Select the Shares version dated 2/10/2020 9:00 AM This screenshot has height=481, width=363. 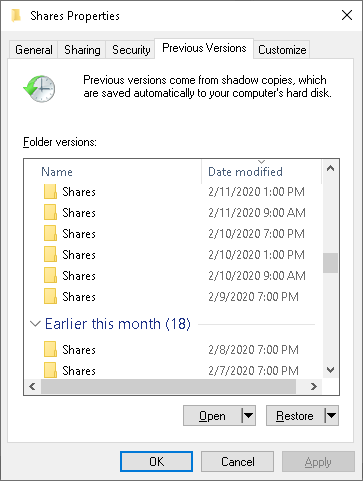173,276
